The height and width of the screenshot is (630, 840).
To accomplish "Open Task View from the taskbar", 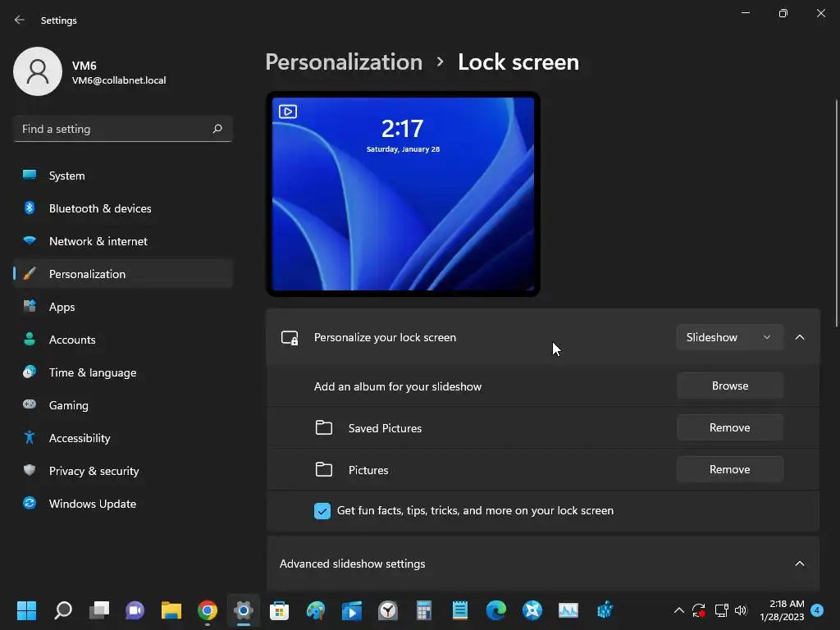I will 99,609.
